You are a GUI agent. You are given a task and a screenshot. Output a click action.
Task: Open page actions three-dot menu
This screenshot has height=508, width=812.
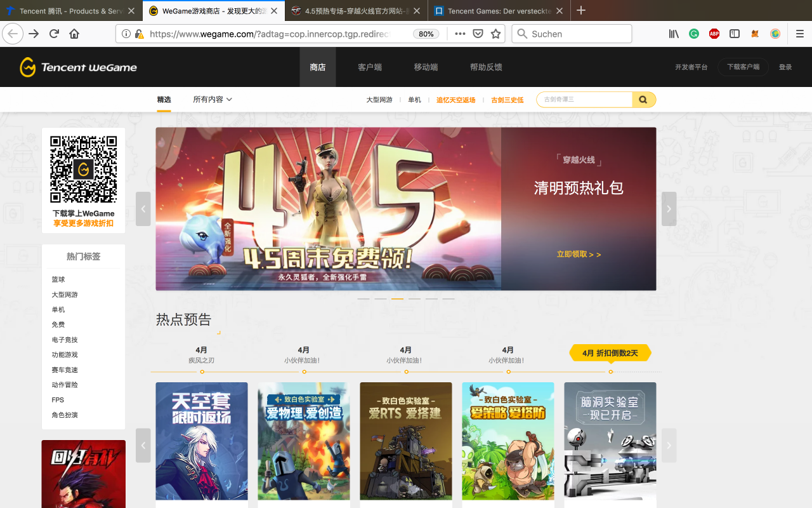(460, 34)
